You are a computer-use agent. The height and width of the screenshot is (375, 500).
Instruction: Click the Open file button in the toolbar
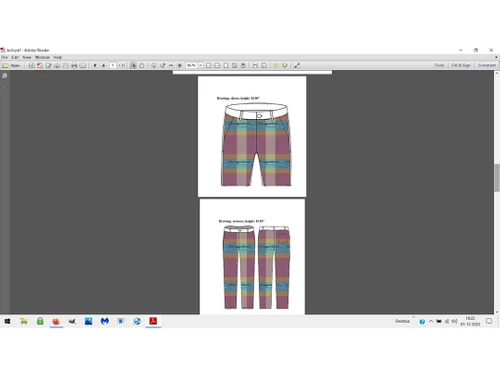(x=11, y=65)
